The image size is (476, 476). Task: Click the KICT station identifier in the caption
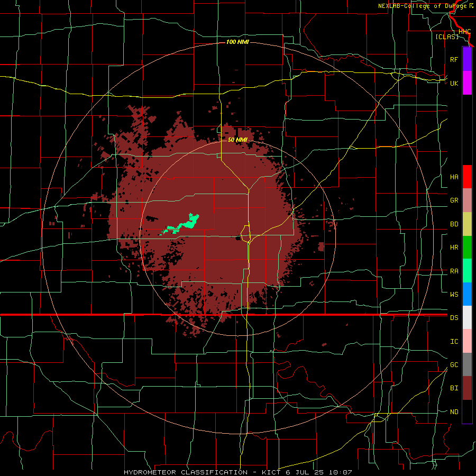[271, 472]
